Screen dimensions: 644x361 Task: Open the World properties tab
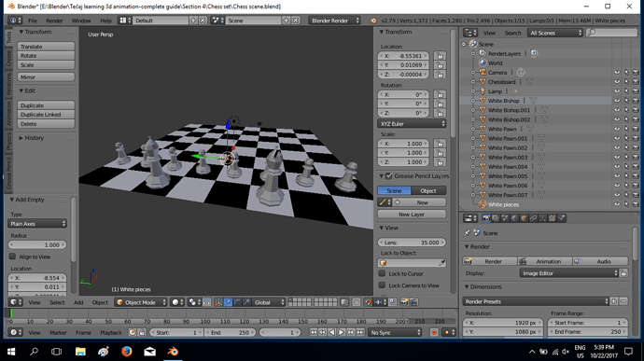pos(514,218)
